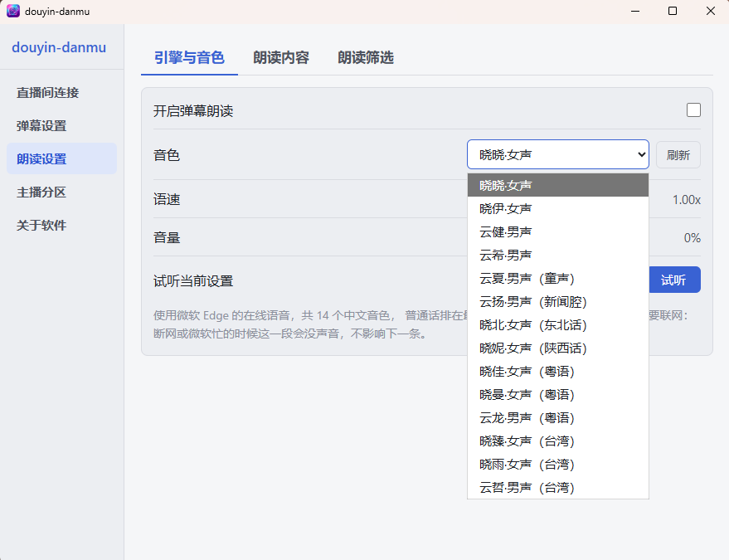Choose 晓雨·女声 (台湾) voice
This screenshot has width=729, height=560.
(557, 465)
